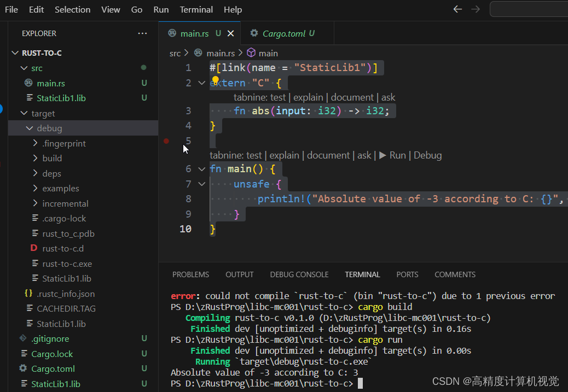
Task: Go forward with the right arrow
Action: coord(476,9)
